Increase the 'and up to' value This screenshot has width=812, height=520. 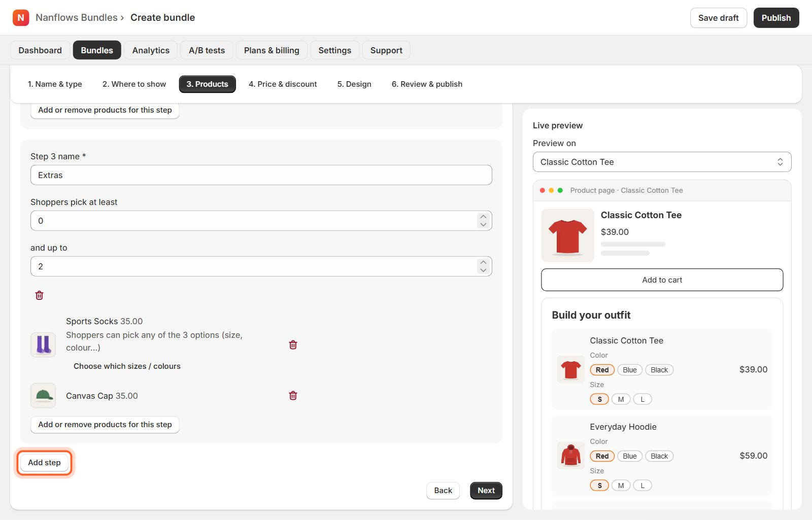click(x=483, y=262)
